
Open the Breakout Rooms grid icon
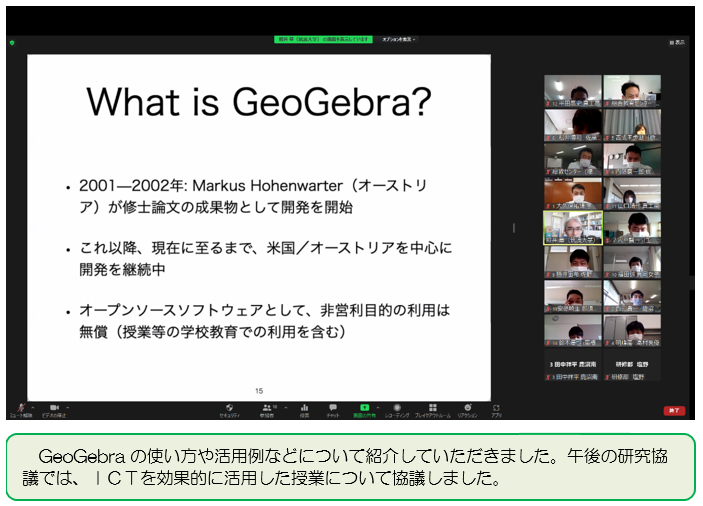coord(433,407)
